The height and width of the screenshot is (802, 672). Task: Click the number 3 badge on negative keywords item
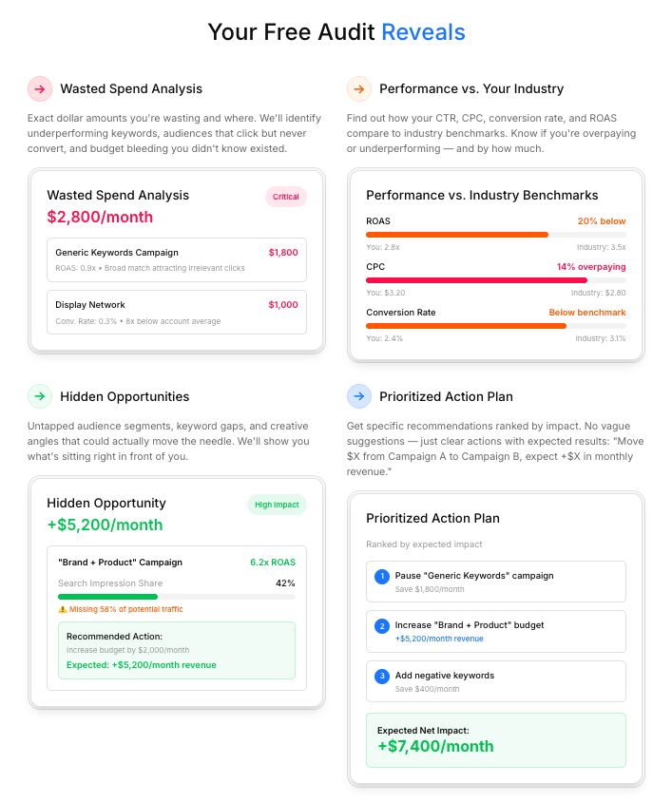(382, 677)
